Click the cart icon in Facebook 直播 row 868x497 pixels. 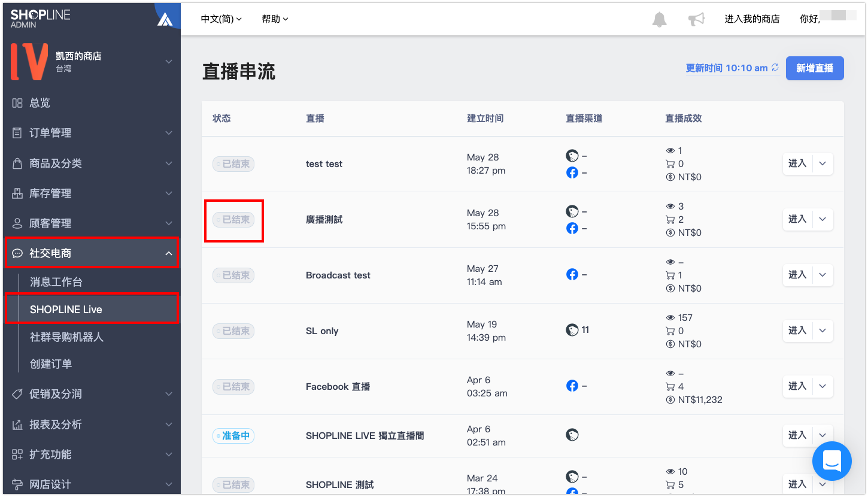coord(670,387)
